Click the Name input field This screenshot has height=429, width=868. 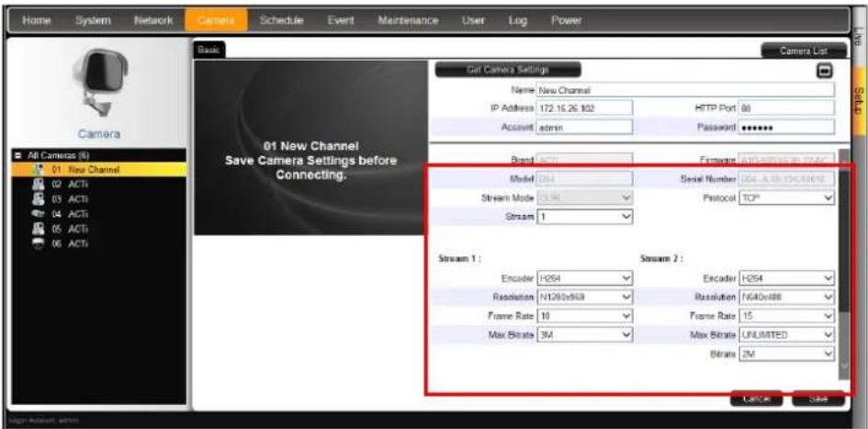pyautogui.click(x=685, y=90)
